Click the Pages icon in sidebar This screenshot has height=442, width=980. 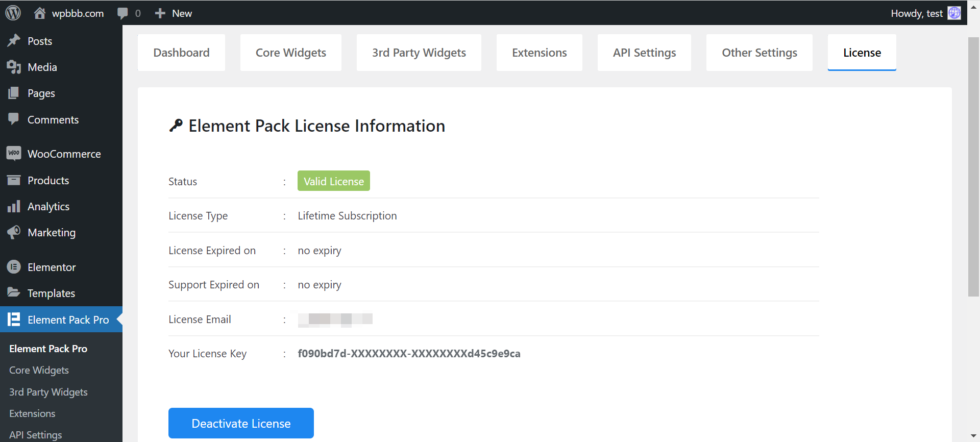point(14,93)
